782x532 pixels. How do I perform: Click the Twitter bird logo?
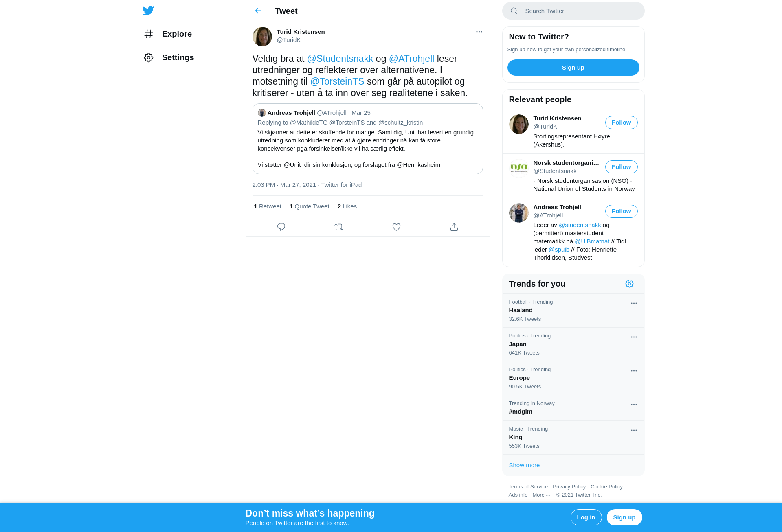pos(148,11)
